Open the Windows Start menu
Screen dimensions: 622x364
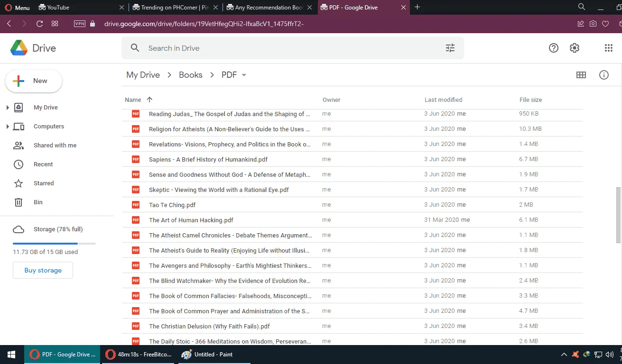[11, 355]
